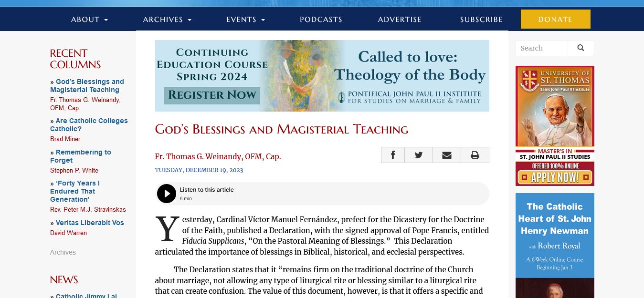The image size is (644, 298).
Task: Click author name Stephen P. White
Action: click(x=74, y=171)
